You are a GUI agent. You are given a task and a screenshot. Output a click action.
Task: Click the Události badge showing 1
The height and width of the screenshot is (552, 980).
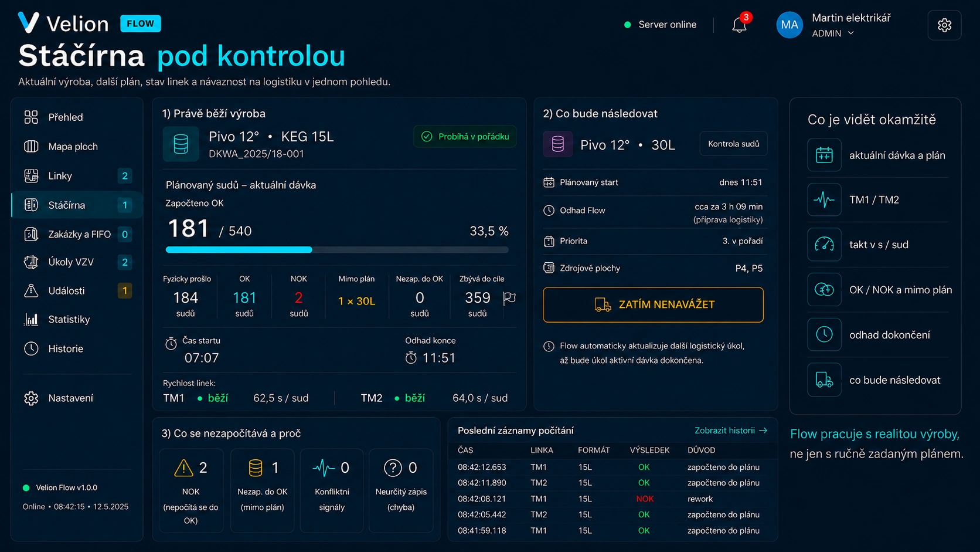[x=124, y=290]
